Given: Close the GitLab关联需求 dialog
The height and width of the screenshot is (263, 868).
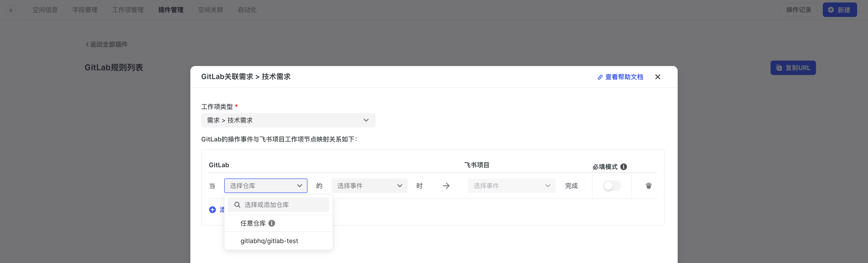Looking at the screenshot, I should click(x=657, y=77).
